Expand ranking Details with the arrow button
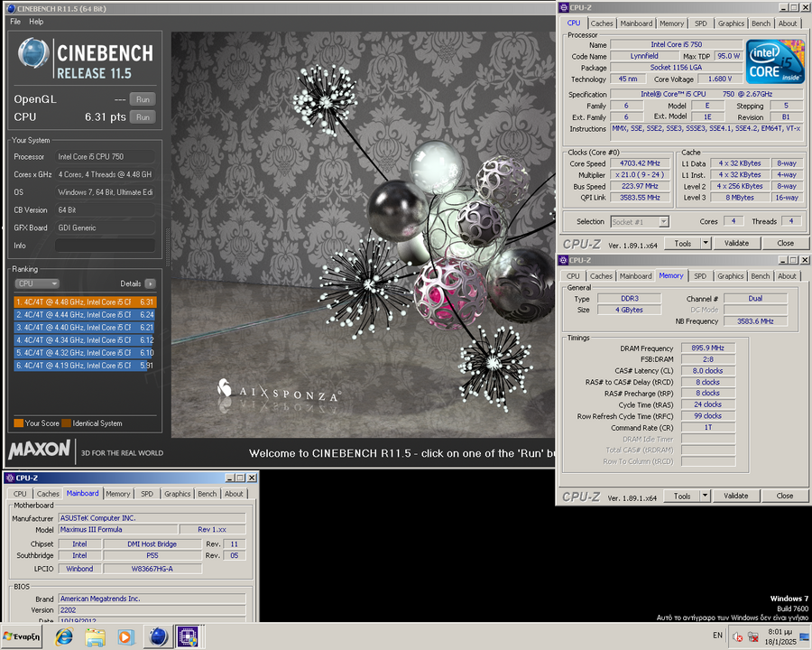Screen dimensions: 812x650 [150, 283]
